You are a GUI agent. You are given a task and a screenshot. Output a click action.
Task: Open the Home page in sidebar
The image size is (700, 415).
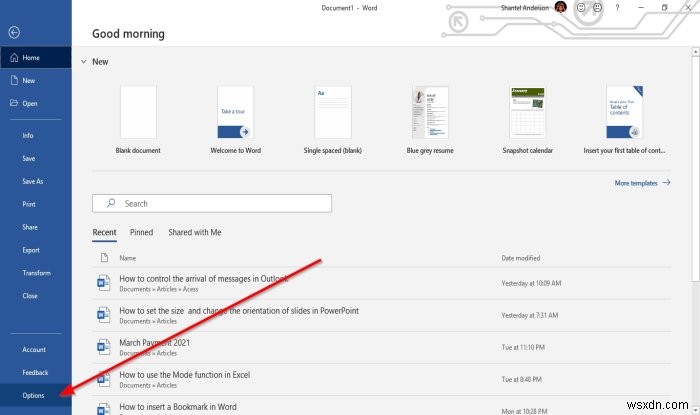pyautogui.click(x=36, y=58)
